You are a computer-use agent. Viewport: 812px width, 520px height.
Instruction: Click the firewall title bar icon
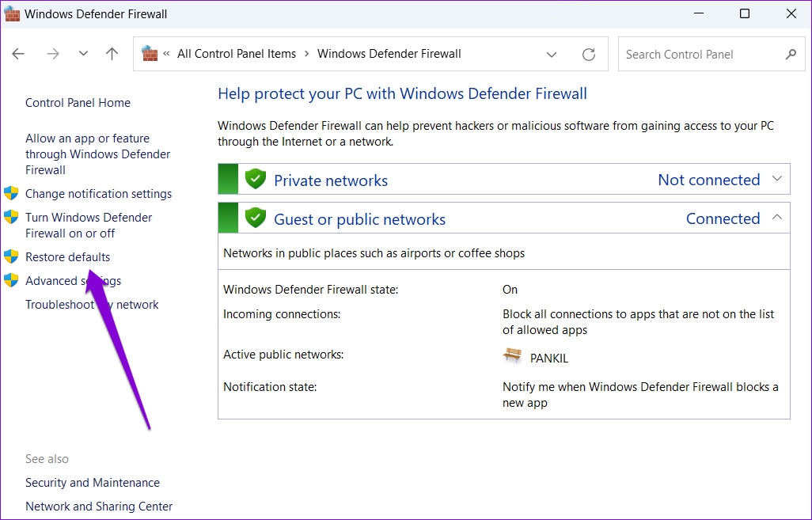(12, 13)
